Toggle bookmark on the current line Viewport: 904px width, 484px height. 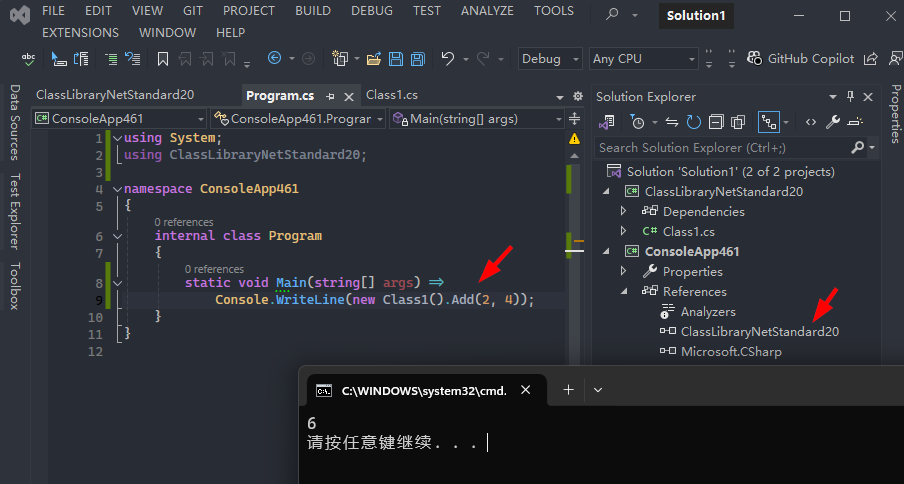pyautogui.click(x=163, y=59)
